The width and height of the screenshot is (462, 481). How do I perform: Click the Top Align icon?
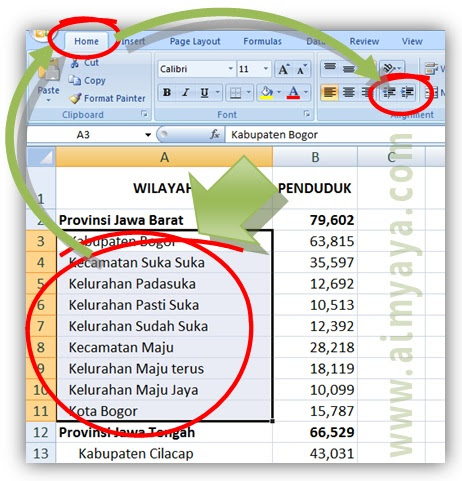[330, 68]
